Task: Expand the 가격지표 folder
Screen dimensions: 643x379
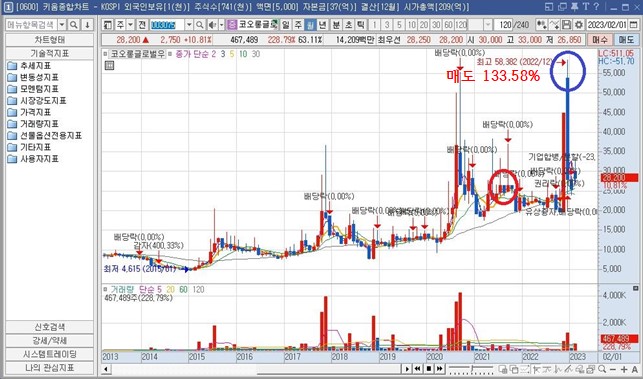Action: pos(29,112)
